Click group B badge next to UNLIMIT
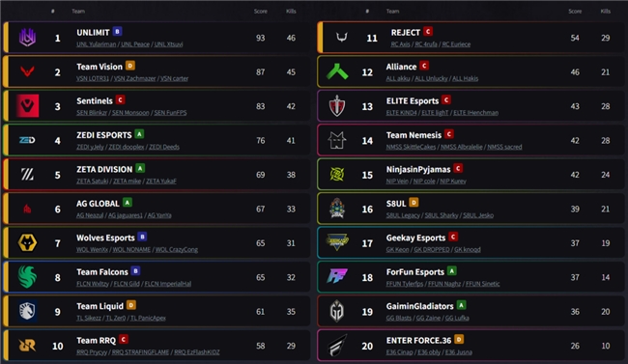This screenshot has height=364, width=628. (x=117, y=31)
